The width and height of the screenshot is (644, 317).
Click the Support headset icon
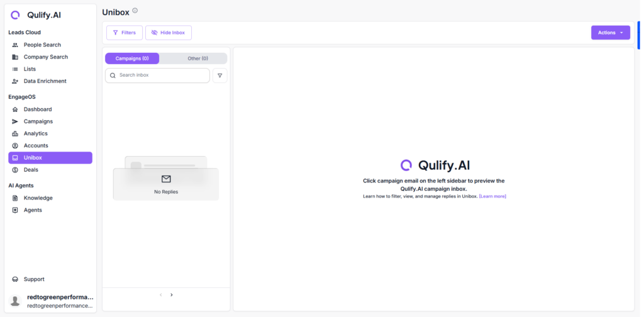click(x=15, y=279)
